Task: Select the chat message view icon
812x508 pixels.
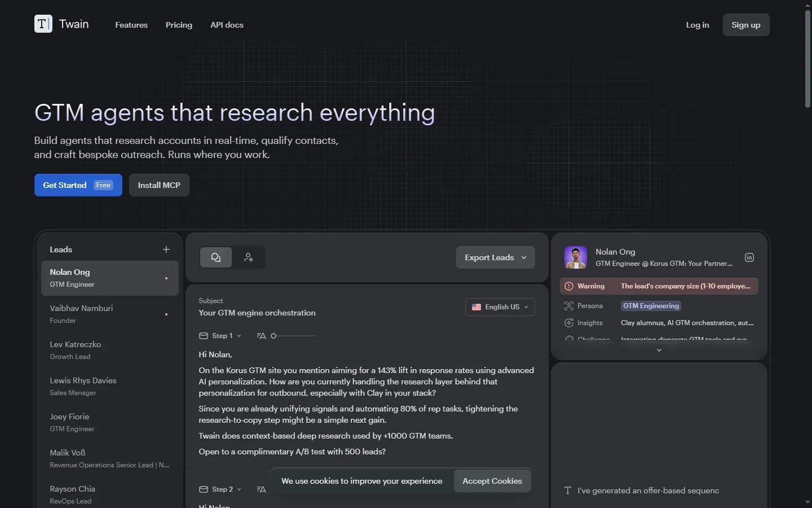Action: tap(215, 257)
